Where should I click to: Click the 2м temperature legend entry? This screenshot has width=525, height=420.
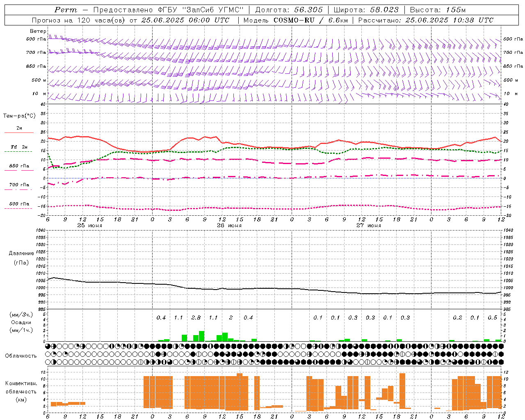pyautogui.click(x=19, y=128)
